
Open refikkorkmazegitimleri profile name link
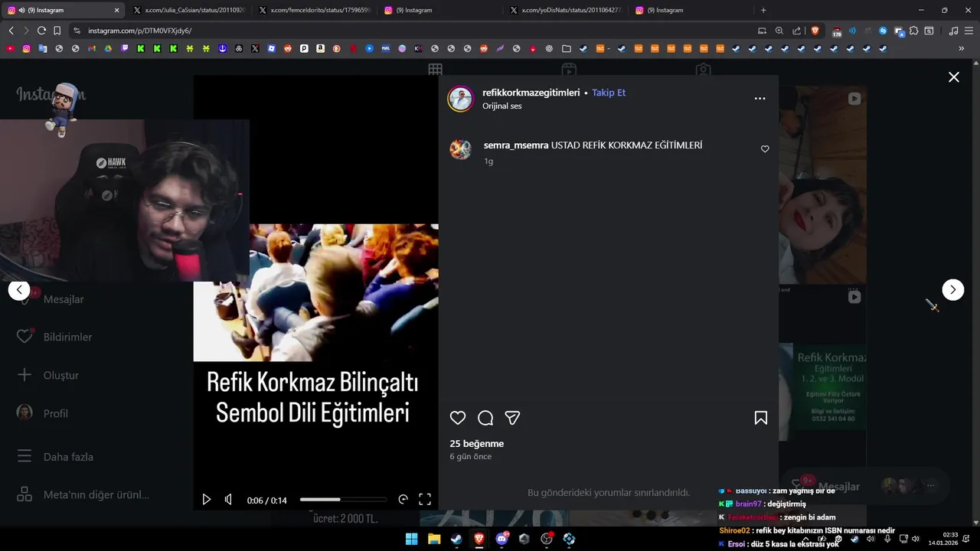(531, 93)
